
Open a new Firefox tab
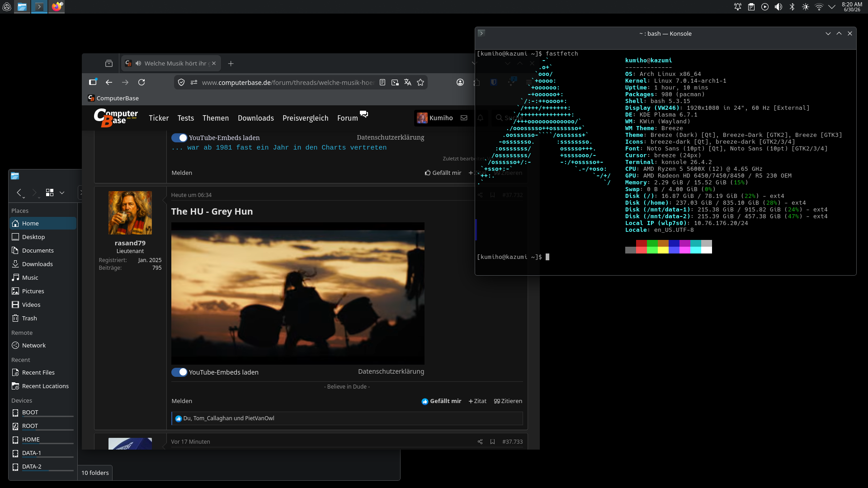(231, 64)
